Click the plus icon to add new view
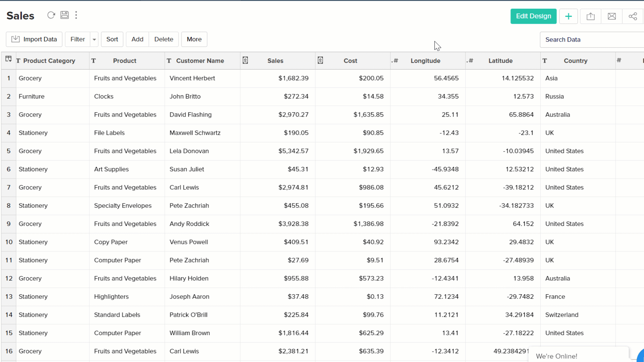Image resolution: width=644 pixels, height=362 pixels. point(569,16)
